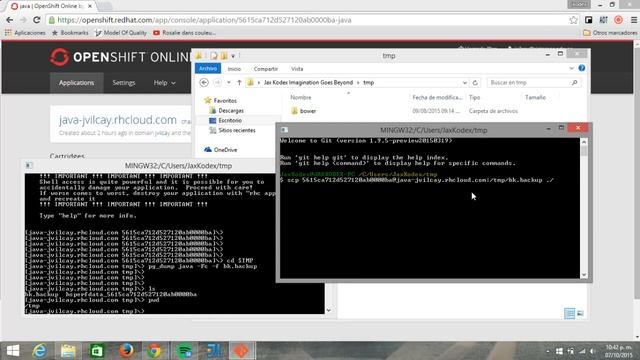Open recent locations dropdown in explorer

pyautogui.click(x=229, y=82)
